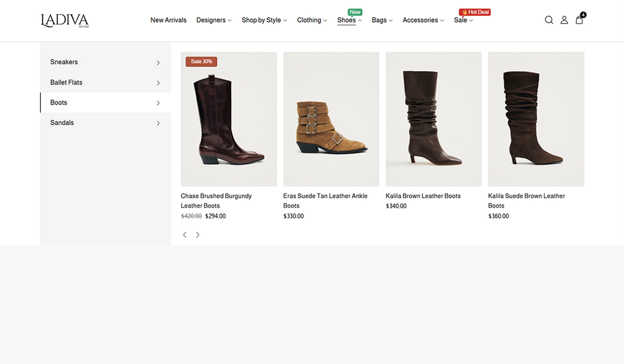Click the user account icon
Screen dimensions: 624x364
tap(564, 20)
